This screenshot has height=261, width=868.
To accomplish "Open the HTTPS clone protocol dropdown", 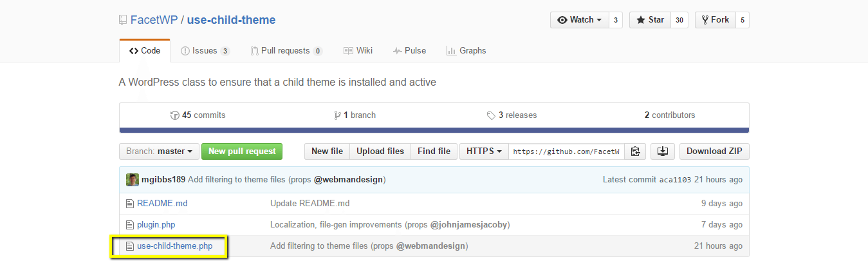I will 484,151.
